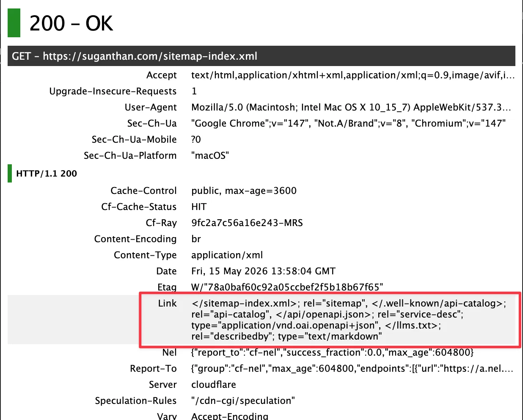The height and width of the screenshot is (420, 523).
Task: Click the green bar beside HTTP/1.1 200
Action: tap(10, 174)
